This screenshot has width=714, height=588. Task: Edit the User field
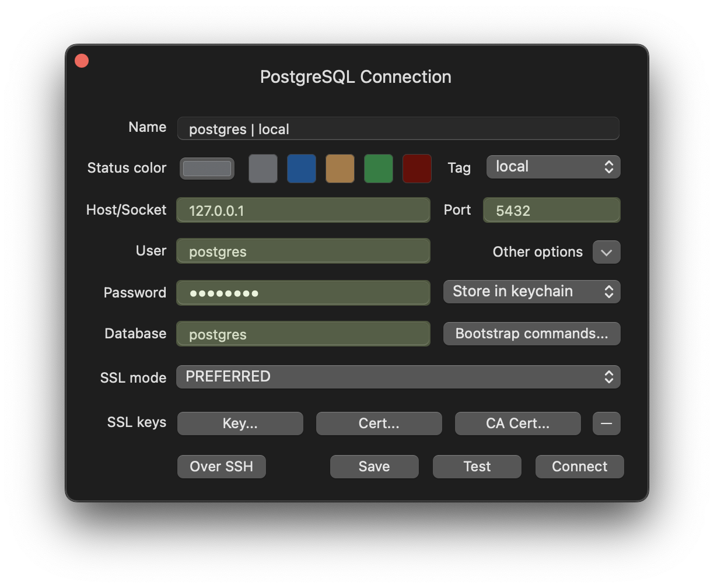[x=303, y=251]
